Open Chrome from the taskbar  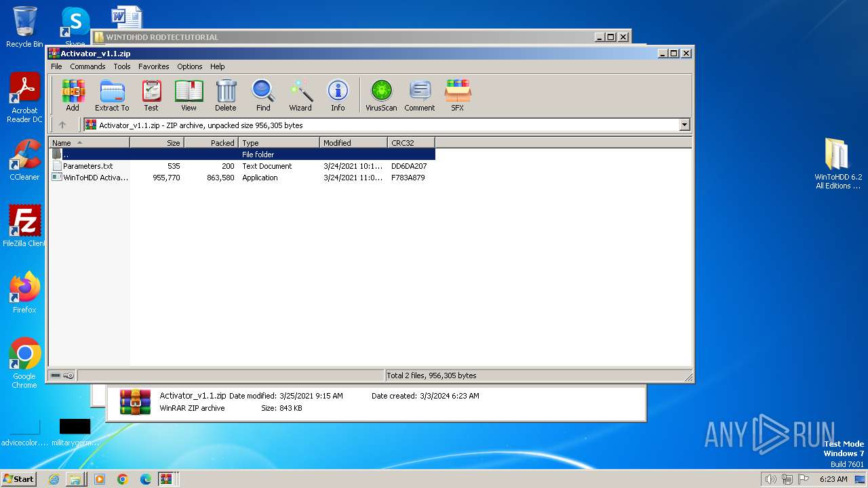[123, 479]
